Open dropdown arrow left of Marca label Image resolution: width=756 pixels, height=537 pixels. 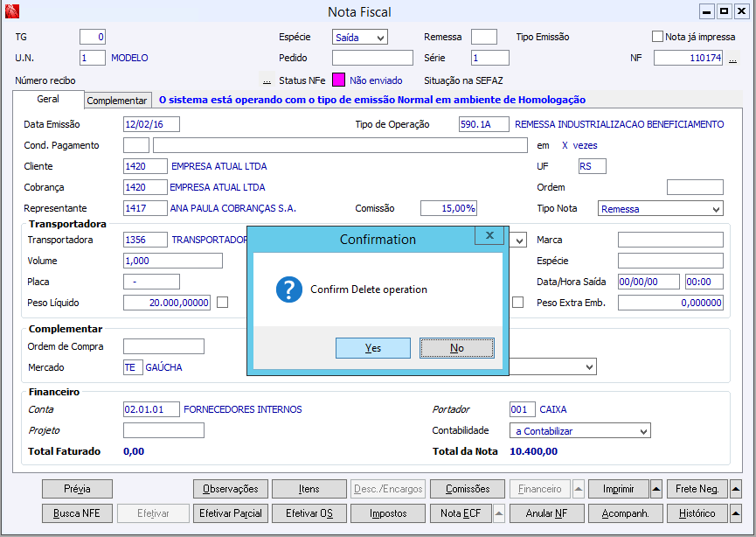519,241
